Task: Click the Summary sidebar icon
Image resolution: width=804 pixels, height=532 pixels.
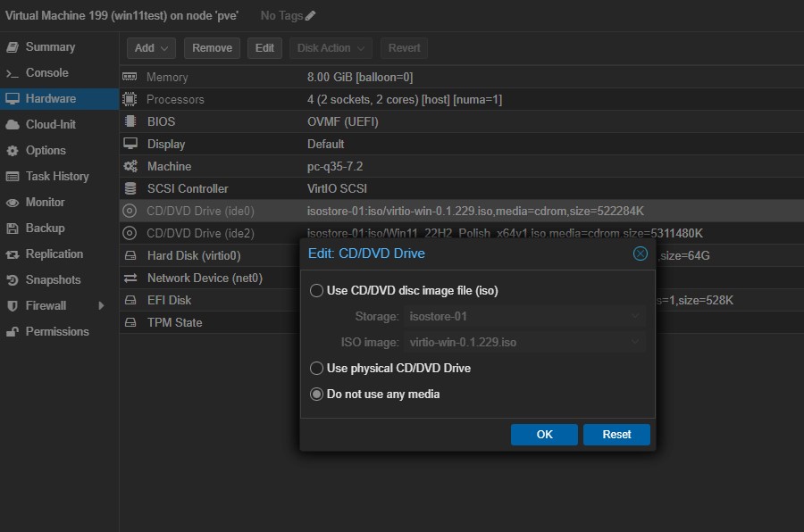Action: pyautogui.click(x=13, y=46)
